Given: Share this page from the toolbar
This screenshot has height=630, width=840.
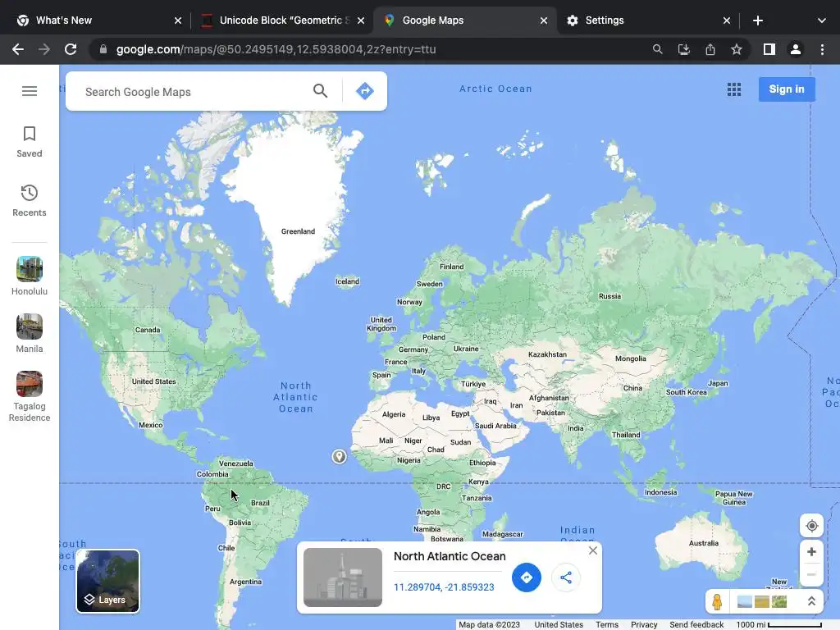Looking at the screenshot, I should point(710,49).
